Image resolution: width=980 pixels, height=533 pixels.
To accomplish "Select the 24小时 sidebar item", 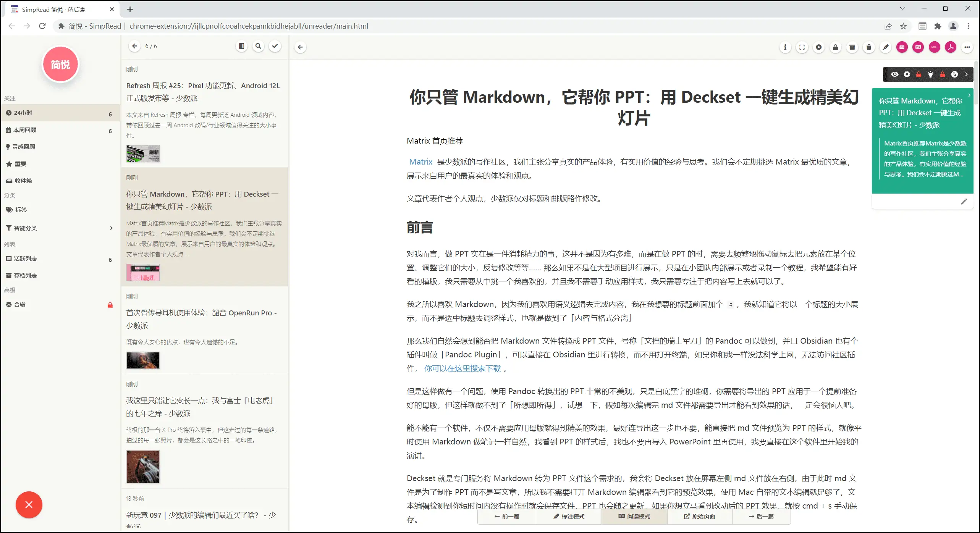I will (60, 113).
